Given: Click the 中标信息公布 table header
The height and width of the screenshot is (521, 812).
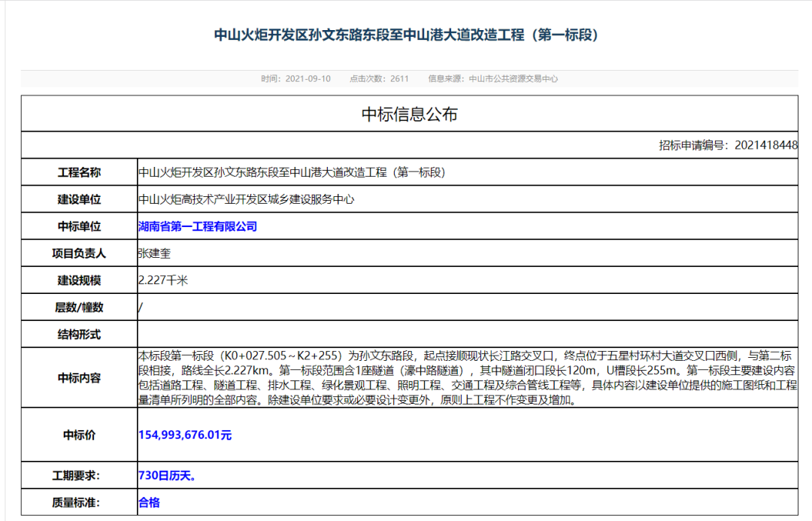Looking at the screenshot, I should click(409, 114).
